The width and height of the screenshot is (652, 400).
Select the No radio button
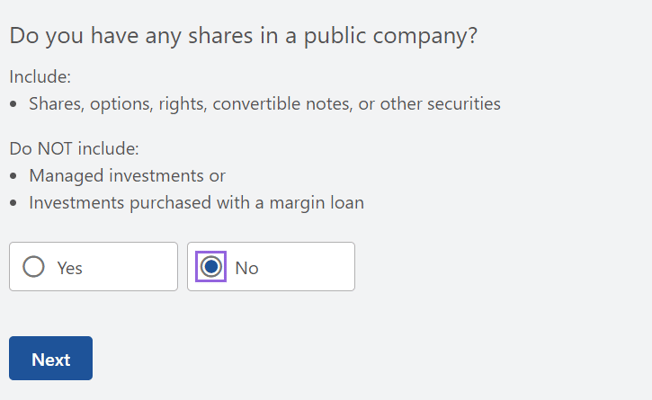coord(211,267)
